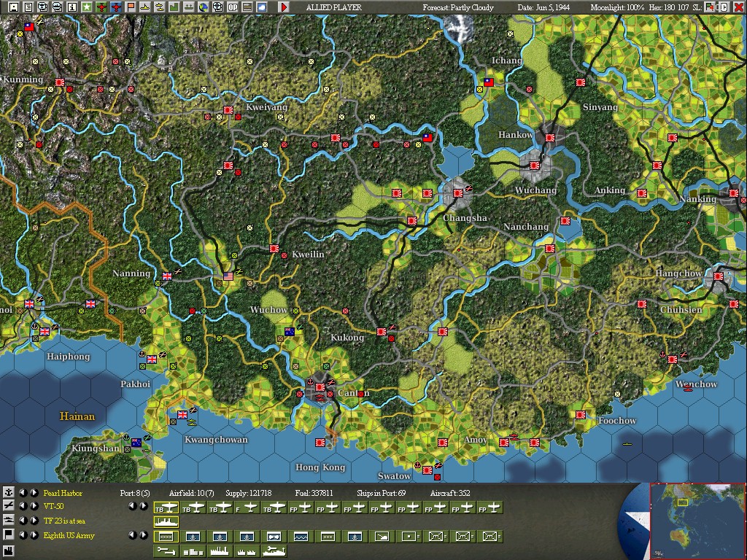The width and height of the screenshot is (747, 560).
Task: Click the save game disk icon
Action: (13, 7)
